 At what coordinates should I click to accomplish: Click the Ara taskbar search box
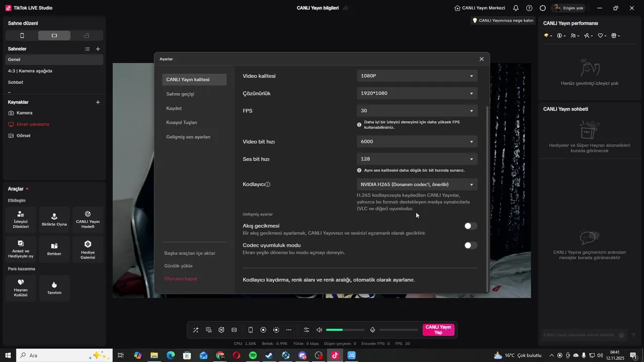(64, 355)
